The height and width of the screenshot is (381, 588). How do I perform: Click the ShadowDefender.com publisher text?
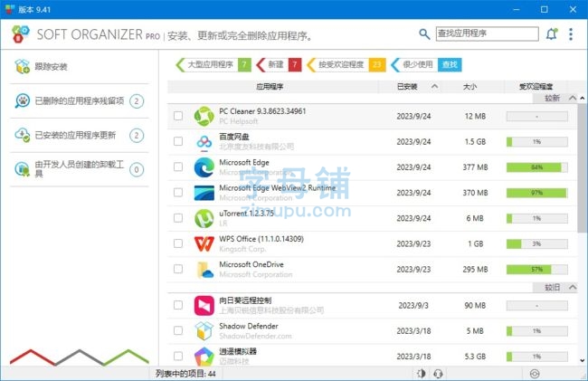(255, 336)
